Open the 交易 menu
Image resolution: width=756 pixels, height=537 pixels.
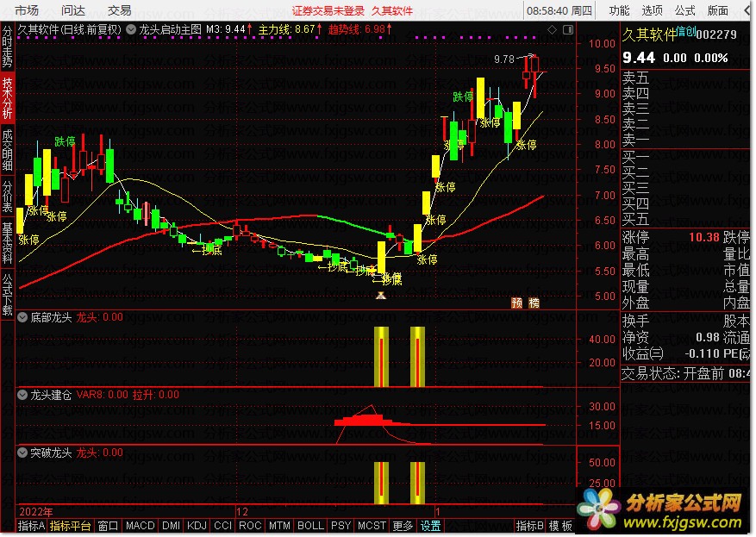pyautogui.click(x=119, y=10)
